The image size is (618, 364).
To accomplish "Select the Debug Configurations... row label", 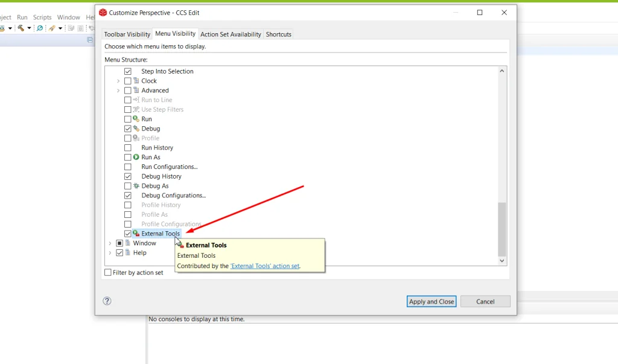I will [x=173, y=195].
